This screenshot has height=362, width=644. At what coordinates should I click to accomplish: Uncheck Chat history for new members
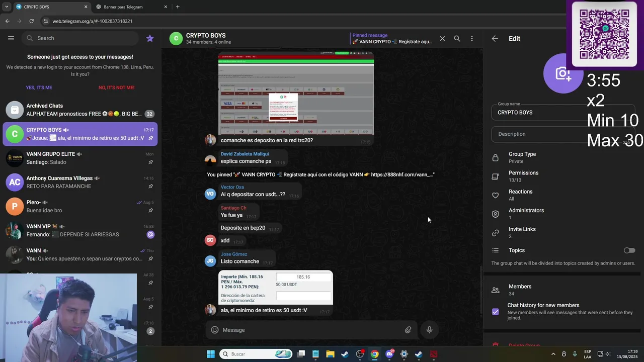click(496, 312)
